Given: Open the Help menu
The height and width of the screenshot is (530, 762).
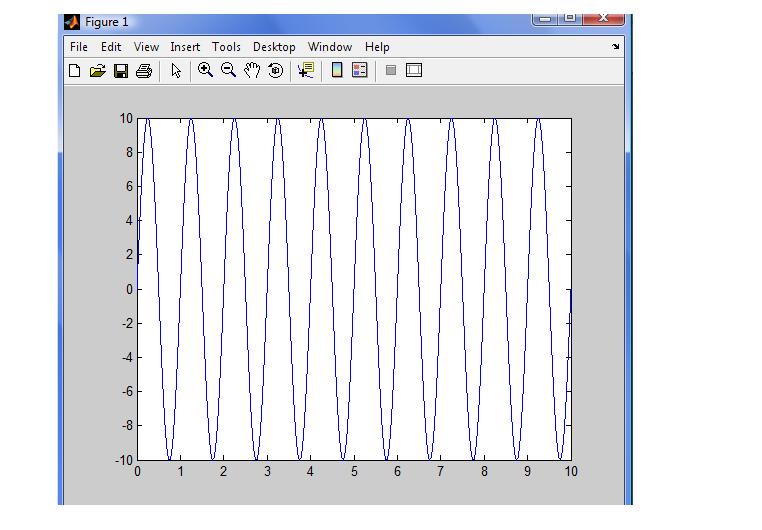Looking at the screenshot, I should [x=377, y=47].
